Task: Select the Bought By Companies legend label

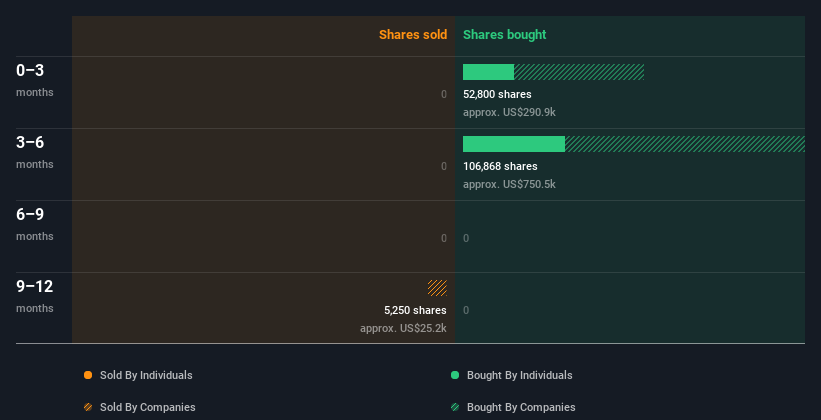Action: [x=521, y=407]
